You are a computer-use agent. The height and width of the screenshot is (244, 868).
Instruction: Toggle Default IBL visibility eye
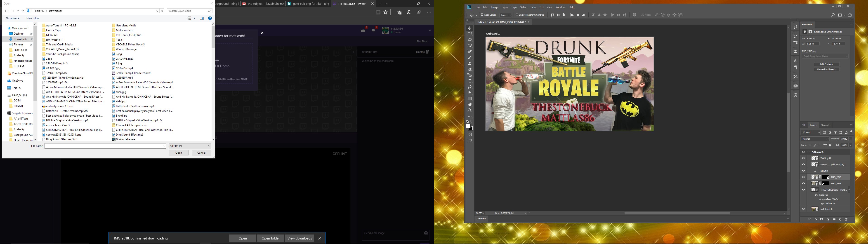tap(822, 204)
